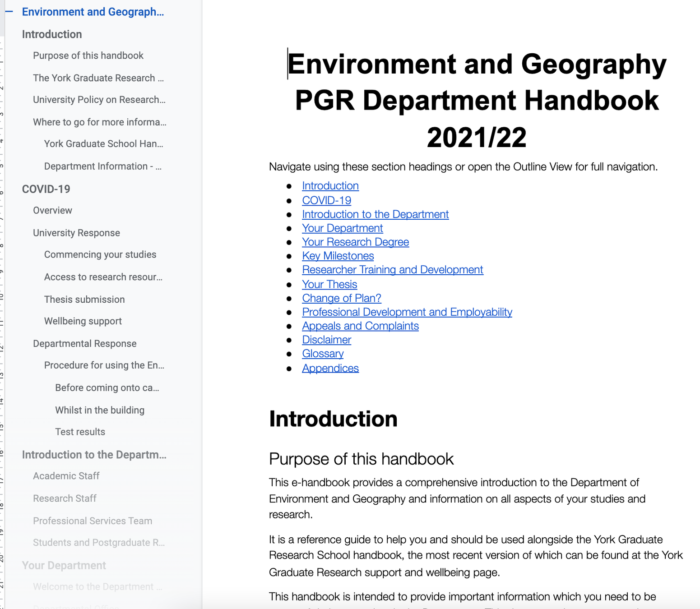Image resolution: width=700 pixels, height=609 pixels.
Task: Open Wellbeing support outline entry
Action: coord(83,321)
